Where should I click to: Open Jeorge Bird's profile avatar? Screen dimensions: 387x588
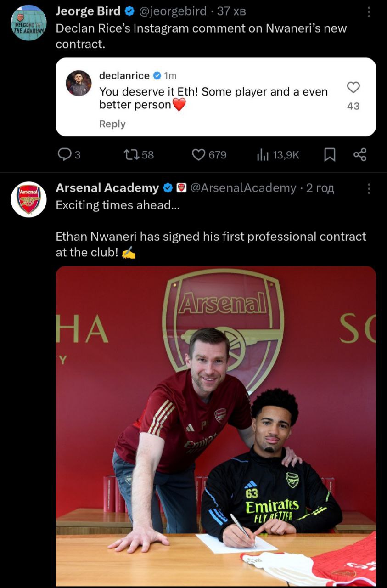pyautogui.click(x=28, y=22)
